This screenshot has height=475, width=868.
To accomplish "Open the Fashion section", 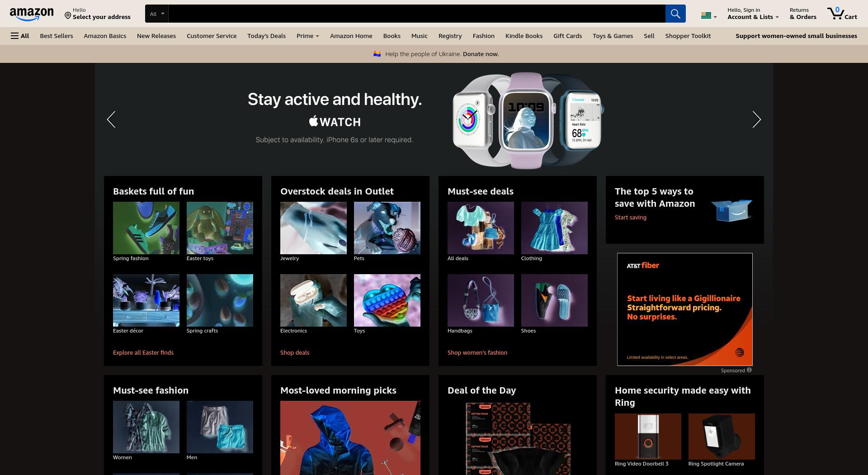I will (484, 36).
